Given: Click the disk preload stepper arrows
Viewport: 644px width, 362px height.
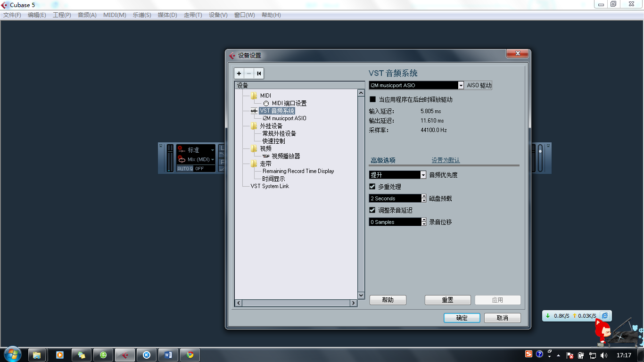Looking at the screenshot, I should click(x=424, y=198).
